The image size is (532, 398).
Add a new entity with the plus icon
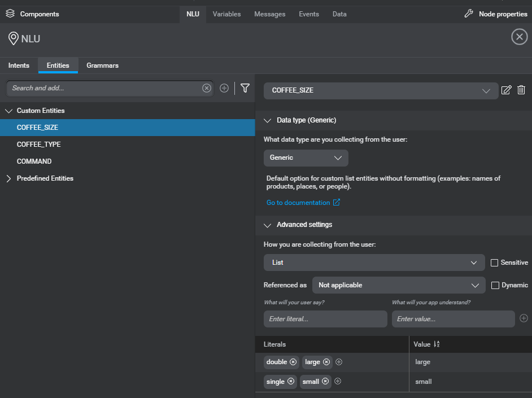tap(224, 88)
